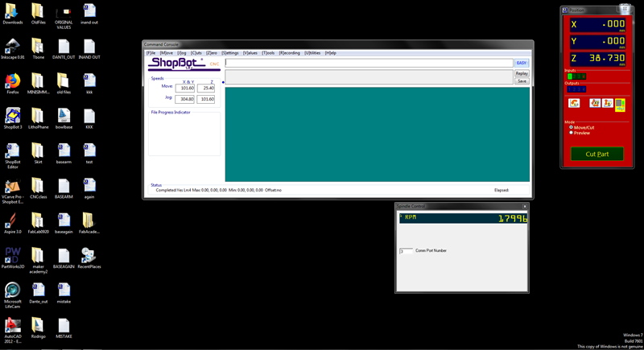
Task: Close the Spindle Control window
Action: click(x=525, y=207)
